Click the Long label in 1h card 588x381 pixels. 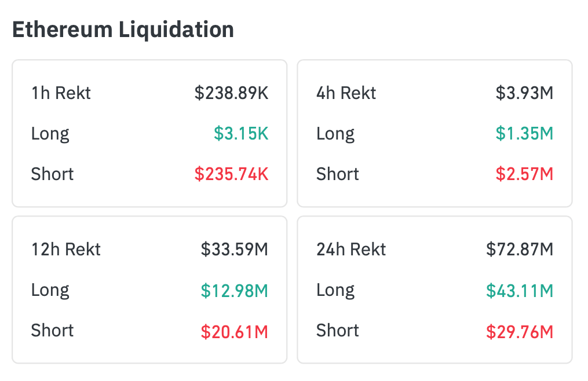pyautogui.click(x=50, y=134)
